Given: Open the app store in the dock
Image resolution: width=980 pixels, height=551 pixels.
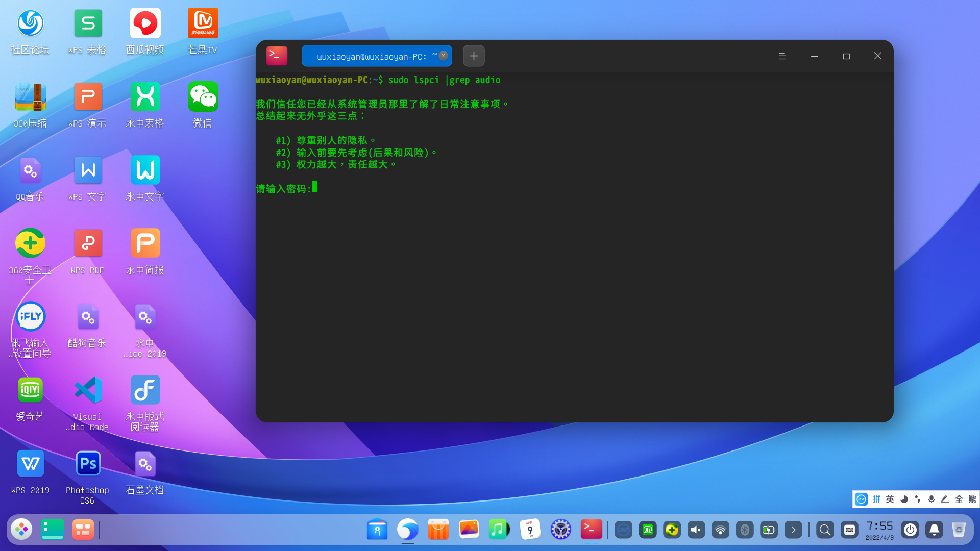Looking at the screenshot, I should tap(438, 530).
